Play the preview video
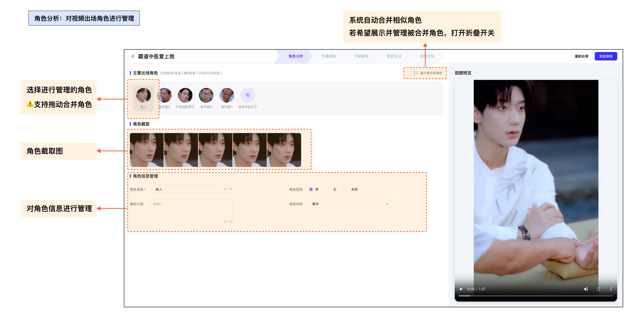Image resolution: width=644 pixels, height=325 pixels. [461, 289]
